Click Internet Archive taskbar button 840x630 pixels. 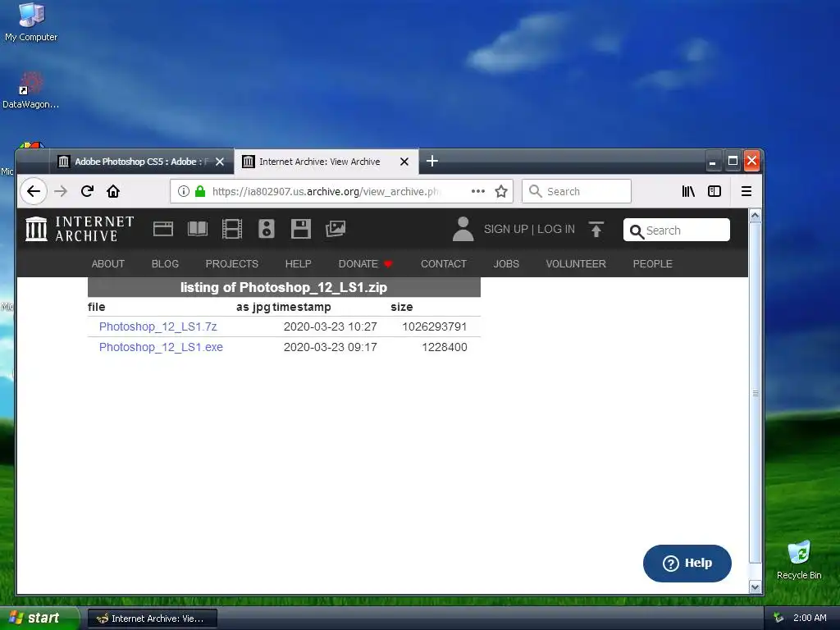click(152, 619)
